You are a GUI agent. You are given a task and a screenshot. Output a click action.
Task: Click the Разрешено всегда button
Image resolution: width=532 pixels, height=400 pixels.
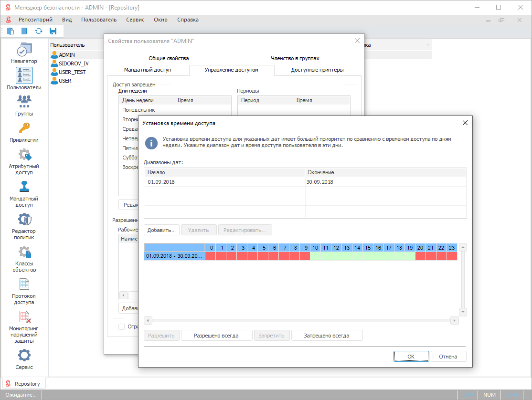pyautogui.click(x=216, y=336)
